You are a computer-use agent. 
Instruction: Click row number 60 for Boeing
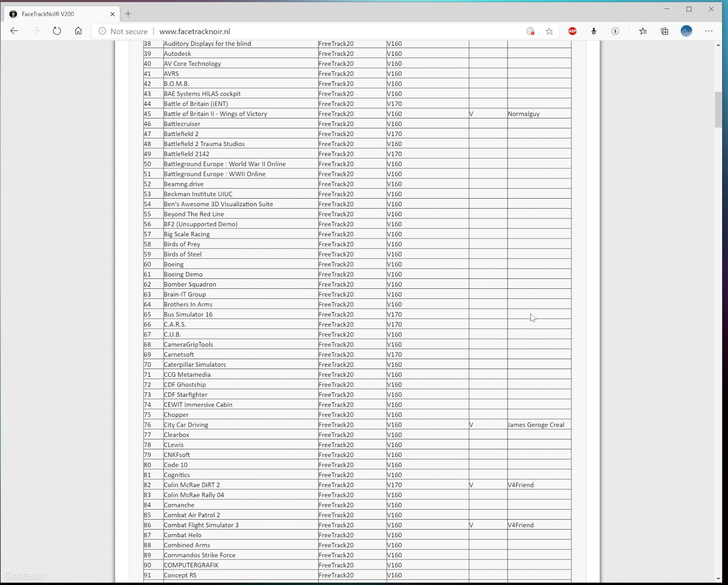click(x=148, y=264)
